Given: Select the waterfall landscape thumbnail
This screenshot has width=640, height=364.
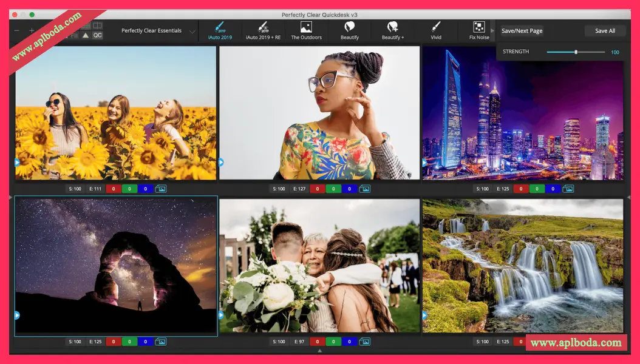Looking at the screenshot, I should [x=523, y=266].
